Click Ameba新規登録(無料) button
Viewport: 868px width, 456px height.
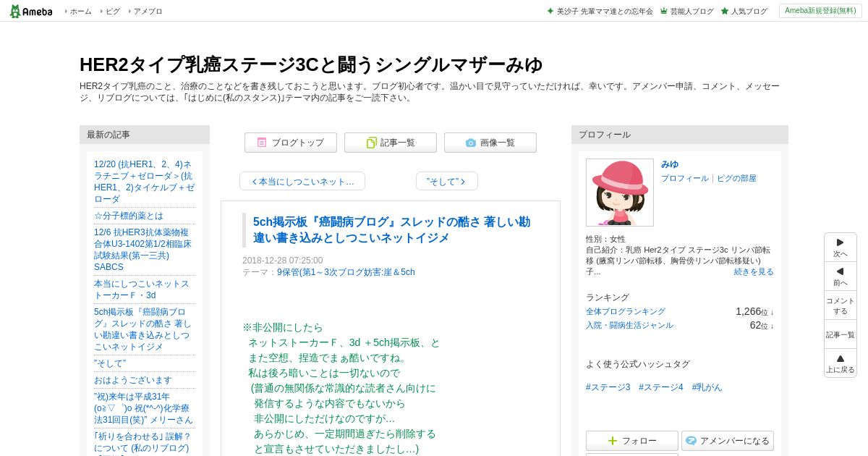coord(820,11)
